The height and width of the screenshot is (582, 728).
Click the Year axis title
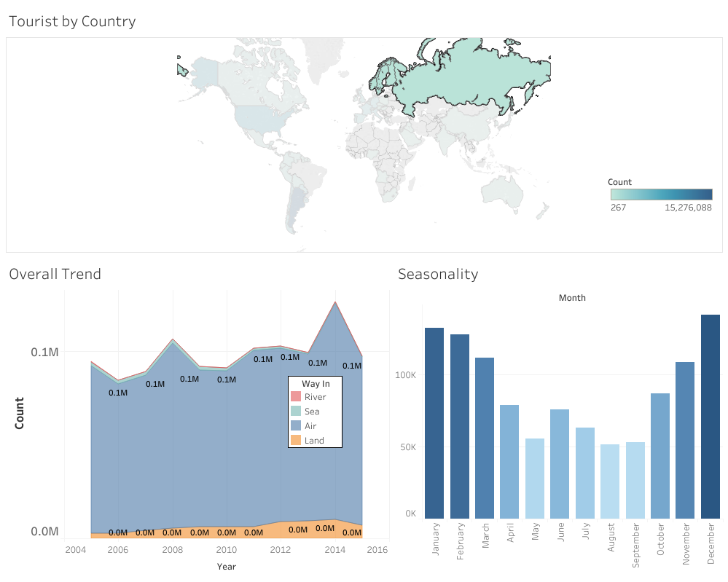click(226, 566)
